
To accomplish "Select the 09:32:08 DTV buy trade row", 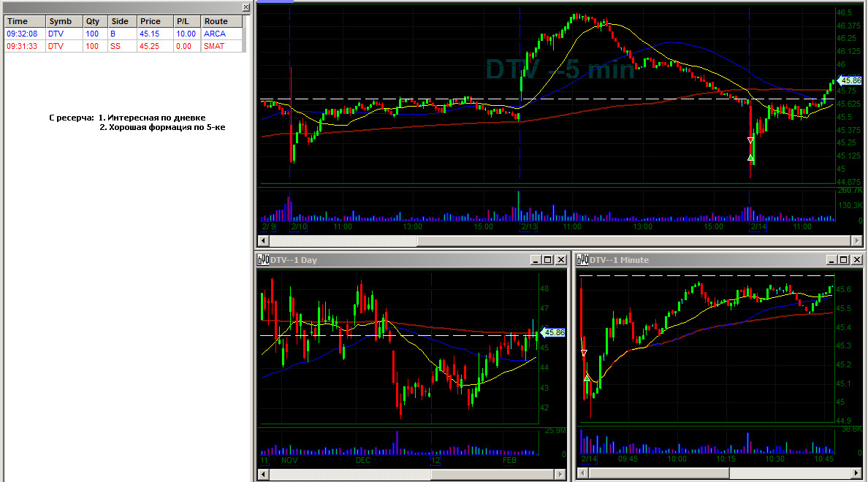I will coord(123,34).
